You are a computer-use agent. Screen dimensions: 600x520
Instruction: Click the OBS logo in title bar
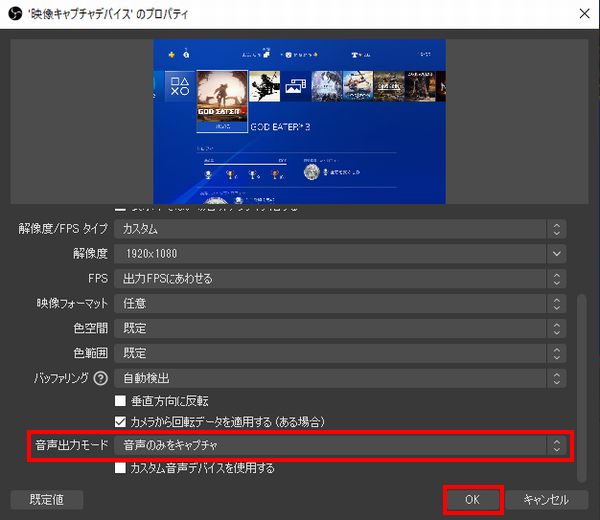pos(15,14)
